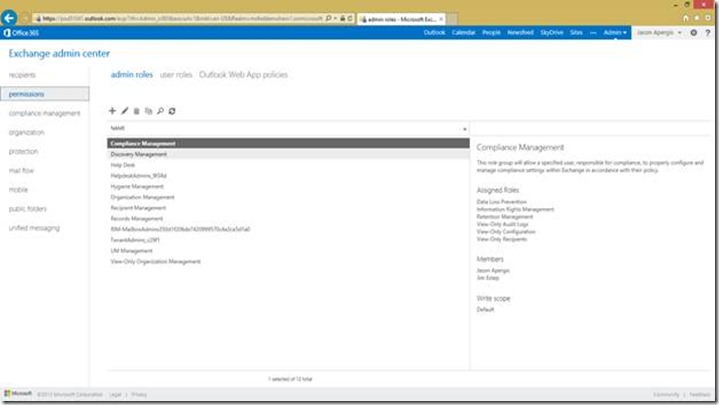Open public folders in left navigation
This screenshot has width=719, height=405.
click(x=28, y=209)
